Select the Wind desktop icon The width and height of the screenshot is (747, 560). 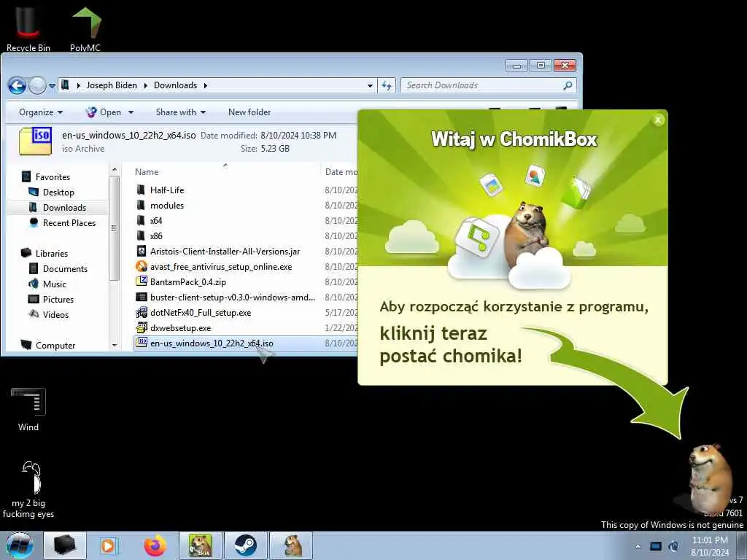(x=28, y=410)
